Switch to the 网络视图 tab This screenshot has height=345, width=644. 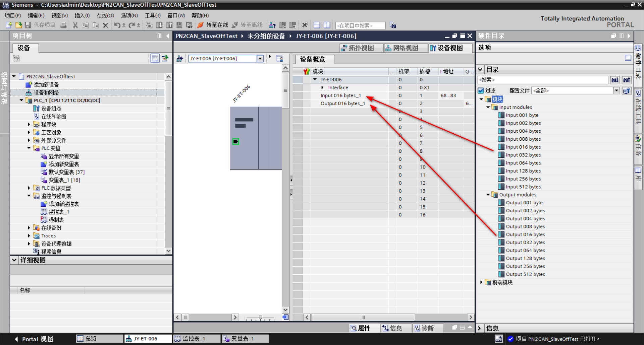tap(402, 48)
